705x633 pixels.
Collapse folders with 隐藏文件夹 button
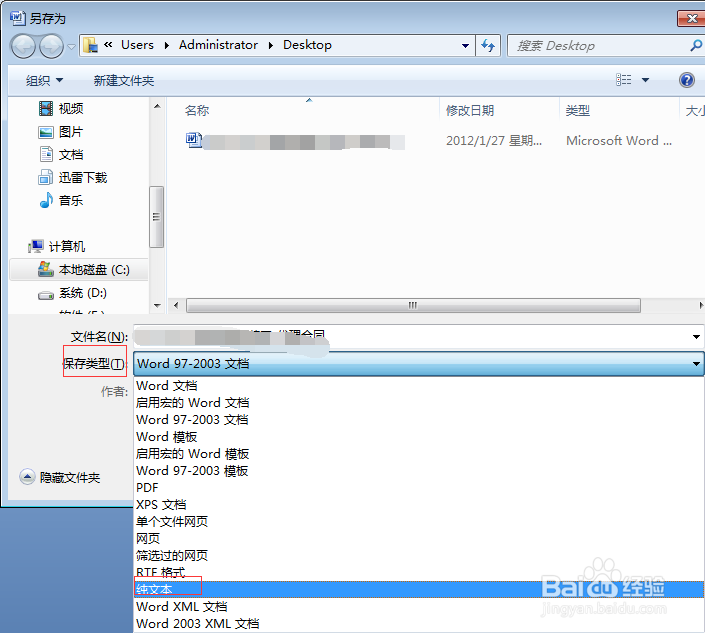tap(60, 477)
